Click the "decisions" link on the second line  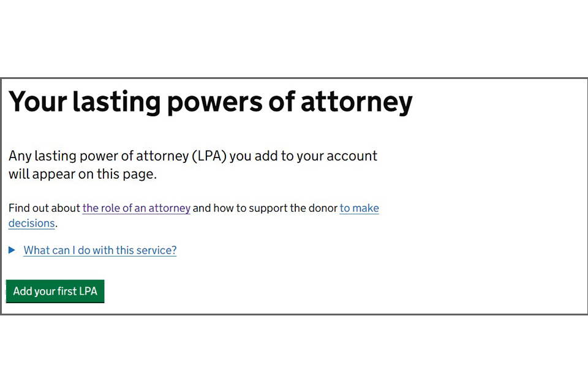click(32, 224)
